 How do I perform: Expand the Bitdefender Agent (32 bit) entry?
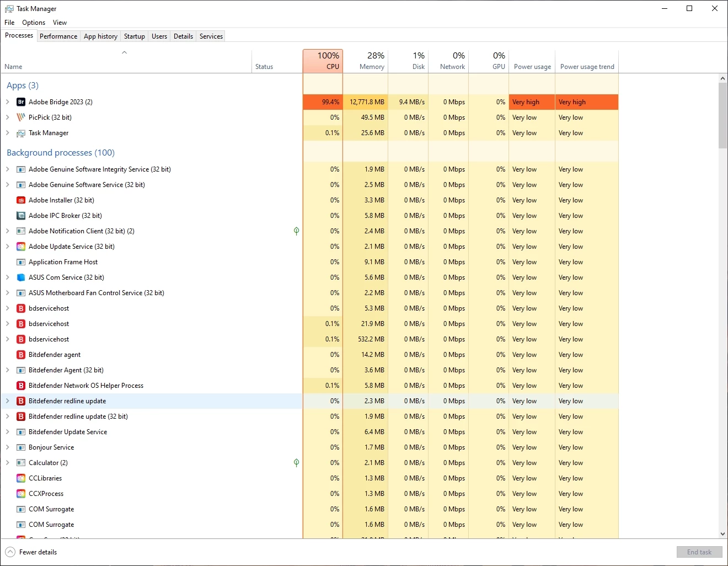(8, 370)
